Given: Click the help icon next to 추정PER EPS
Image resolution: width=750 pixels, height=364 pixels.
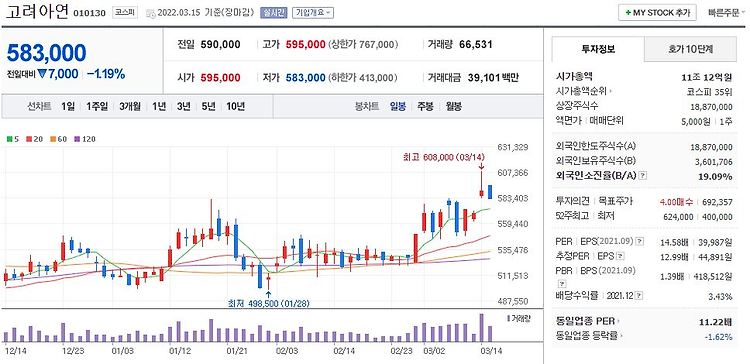Looking at the screenshot, I should pyautogui.click(x=620, y=256).
